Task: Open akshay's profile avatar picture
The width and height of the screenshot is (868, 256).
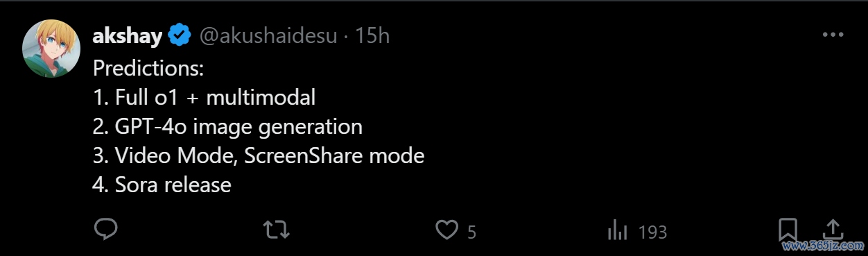Action: pyautogui.click(x=51, y=49)
